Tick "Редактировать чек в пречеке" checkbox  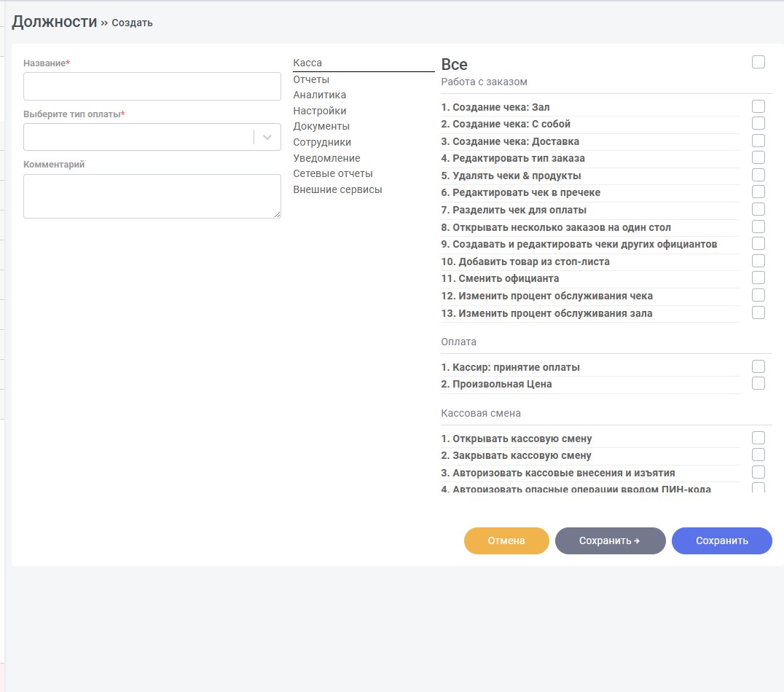click(758, 192)
